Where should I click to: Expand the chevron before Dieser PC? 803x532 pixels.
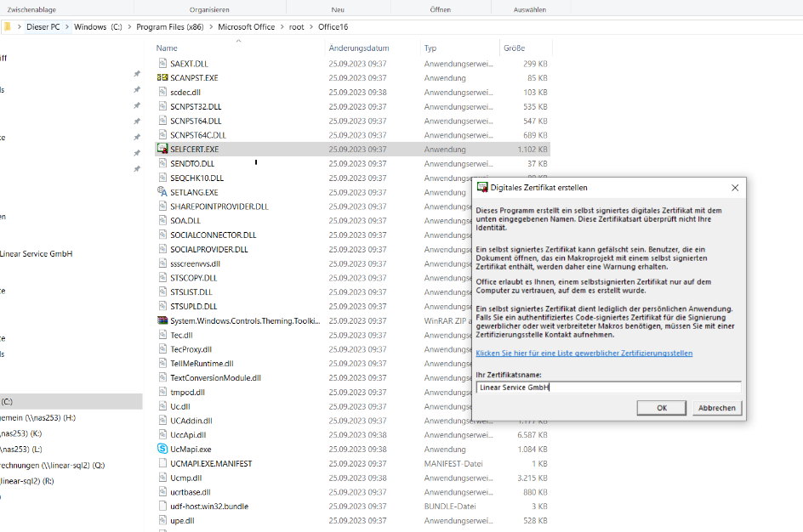pos(19,26)
